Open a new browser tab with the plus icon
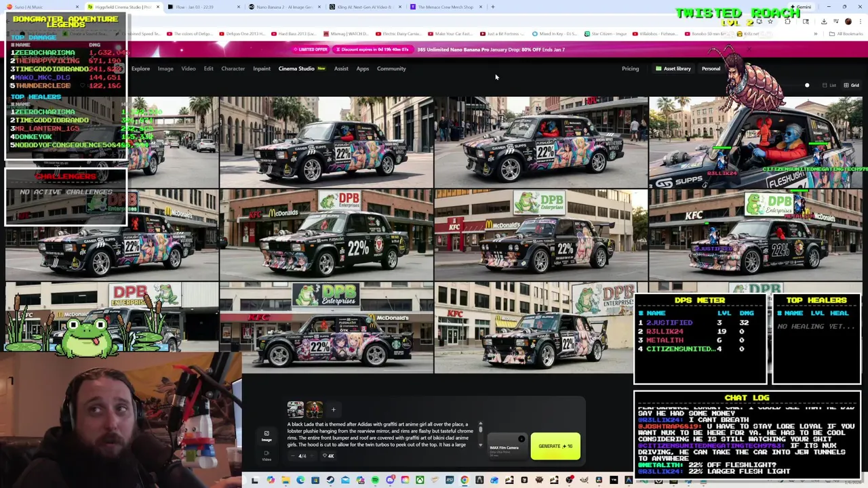868x488 pixels. click(493, 7)
